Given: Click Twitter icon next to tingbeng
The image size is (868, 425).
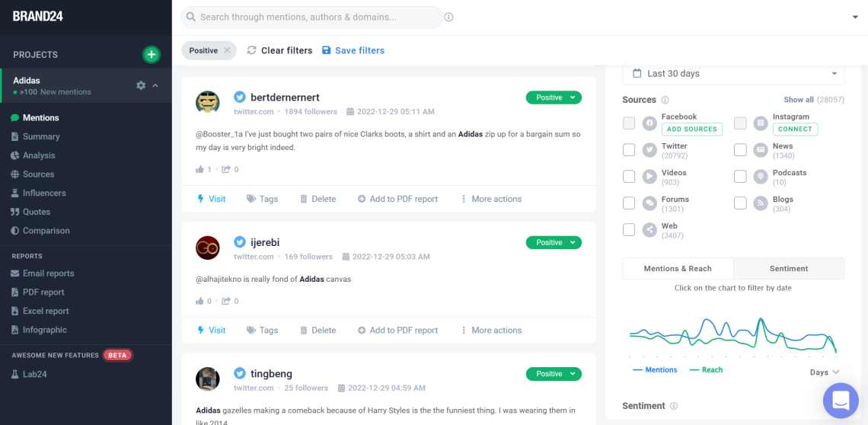Looking at the screenshot, I should coord(239,373).
